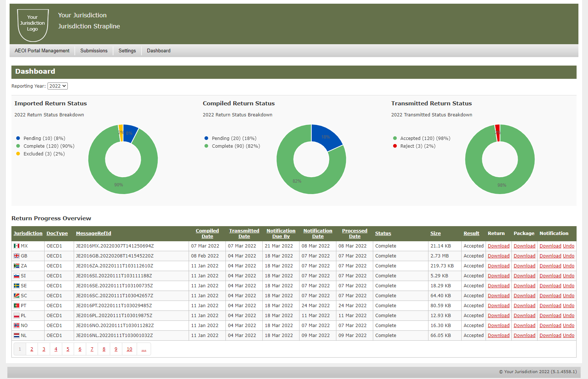Open the Dashboard menu item

159,51
